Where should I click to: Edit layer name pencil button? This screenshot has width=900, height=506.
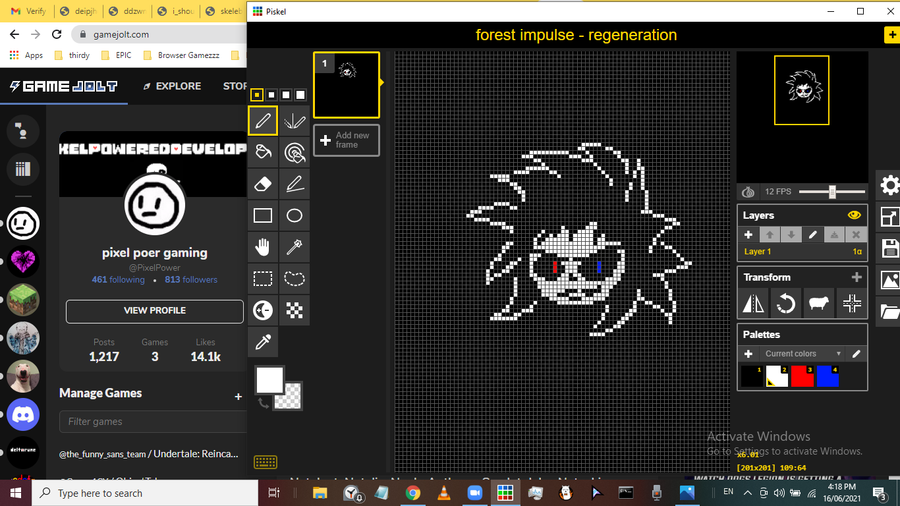813,235
